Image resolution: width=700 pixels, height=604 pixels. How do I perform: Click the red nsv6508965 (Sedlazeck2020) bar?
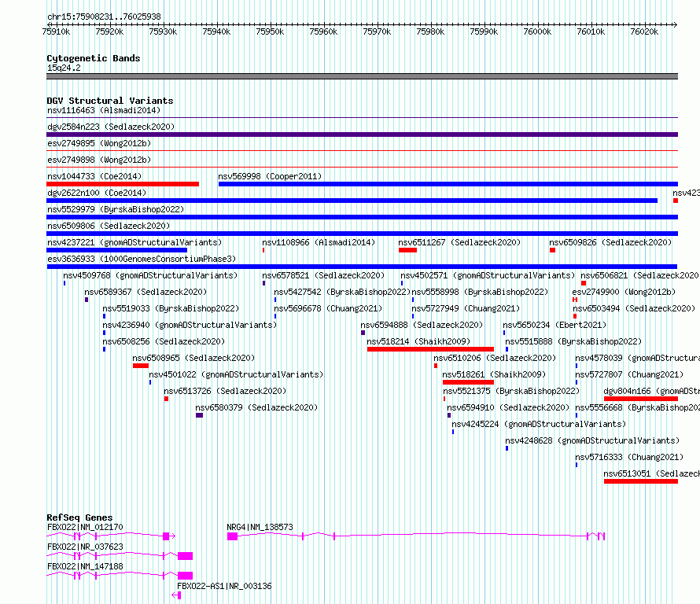(141, 366)
